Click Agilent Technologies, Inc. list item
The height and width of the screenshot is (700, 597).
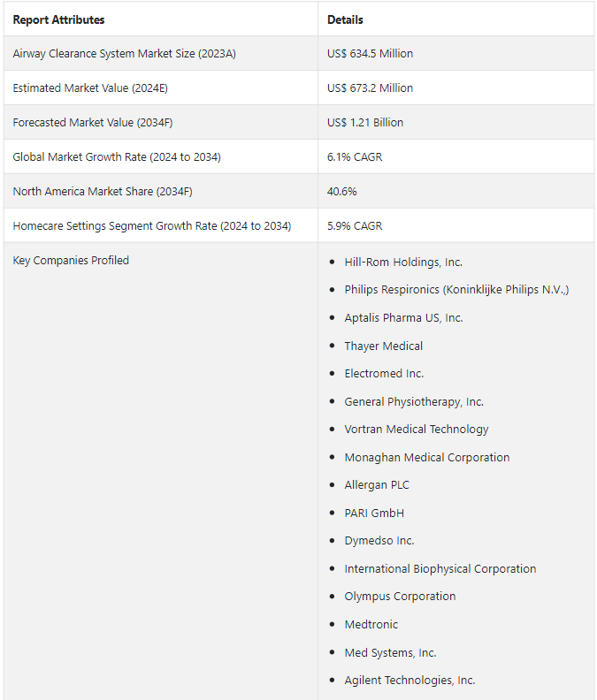[409, 681]
